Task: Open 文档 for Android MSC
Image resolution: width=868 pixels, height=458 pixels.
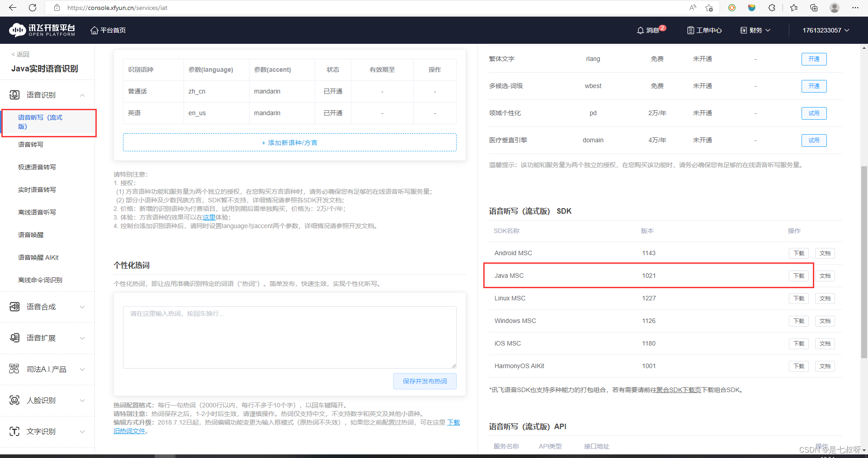Action: (x=825, y=253)
